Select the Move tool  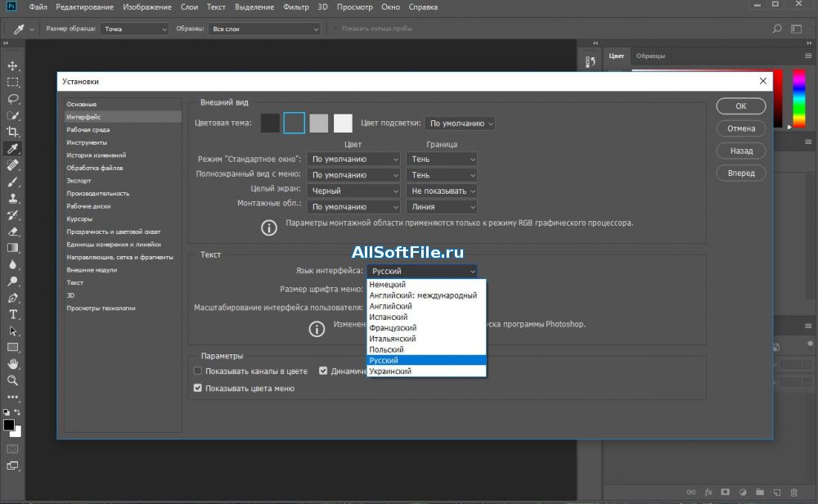point(13,65)
